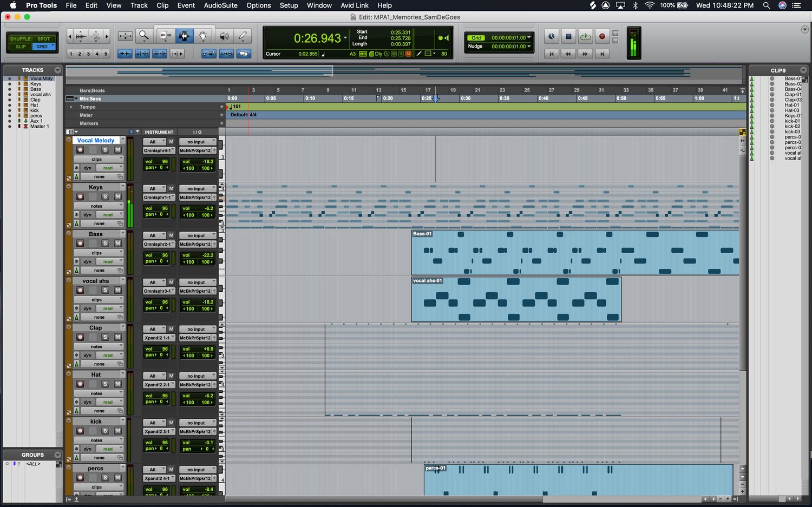This screenshot has height=507, width=812.
Task: Solo the Clap track
Action: (x=106, y=337)
